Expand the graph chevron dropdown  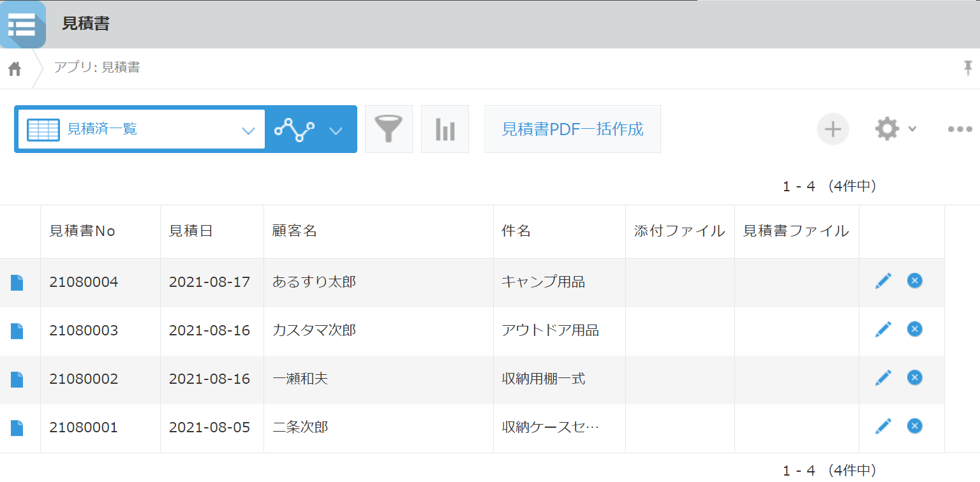tap(336, 131)
